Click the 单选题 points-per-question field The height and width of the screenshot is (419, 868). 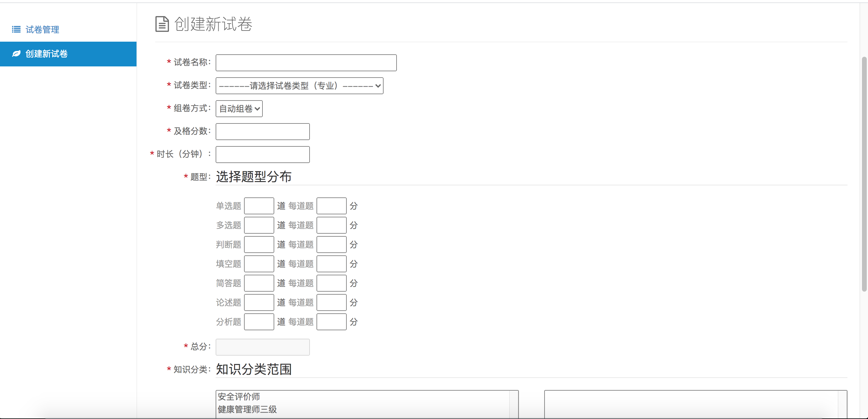331,206
